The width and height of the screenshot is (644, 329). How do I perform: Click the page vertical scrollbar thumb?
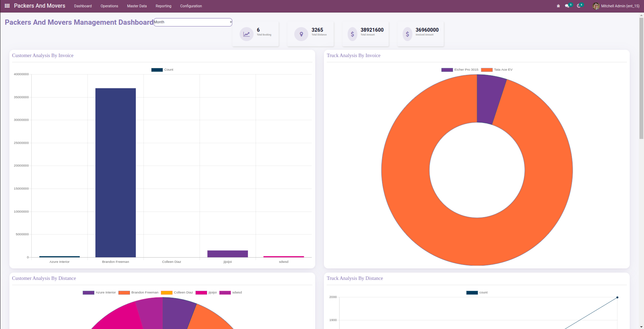tap(641, 78)
